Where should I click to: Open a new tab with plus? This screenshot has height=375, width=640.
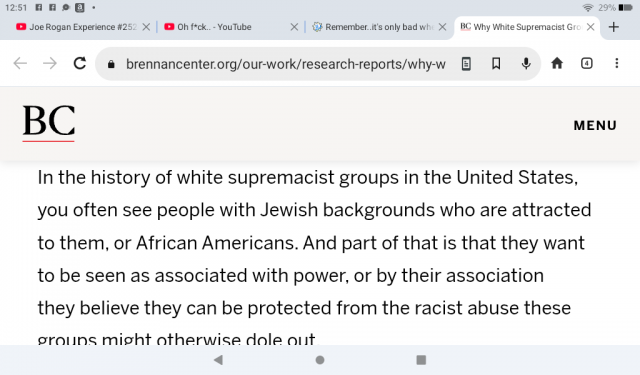tap(613, 27)
